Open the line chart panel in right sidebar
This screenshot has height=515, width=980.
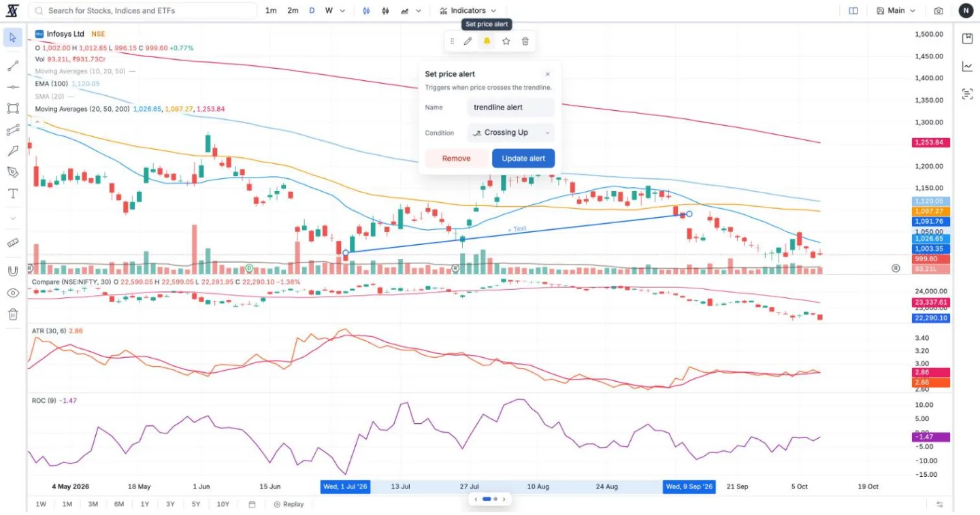[x=967, y=66]
